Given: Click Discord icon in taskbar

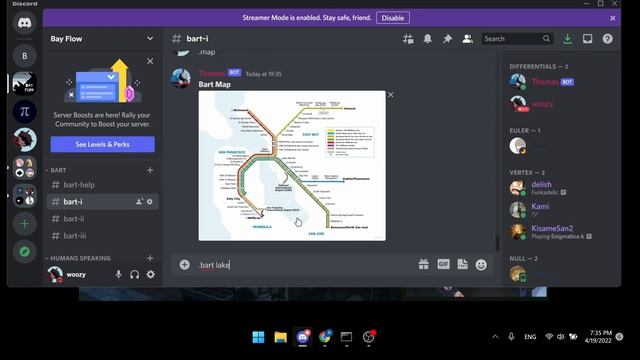Looking at the screenshot, I should point(302,337).
